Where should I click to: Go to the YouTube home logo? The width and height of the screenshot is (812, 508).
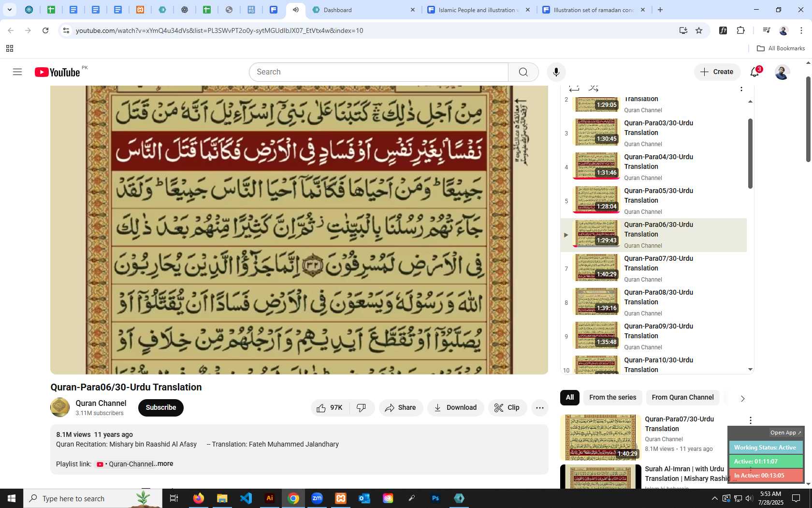57,72
